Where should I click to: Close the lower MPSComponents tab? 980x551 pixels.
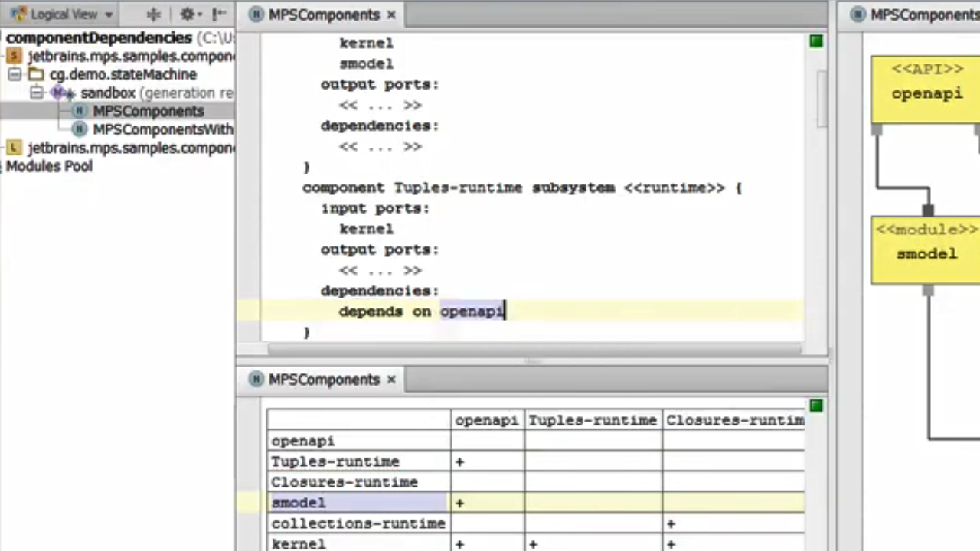coord(391,380)
